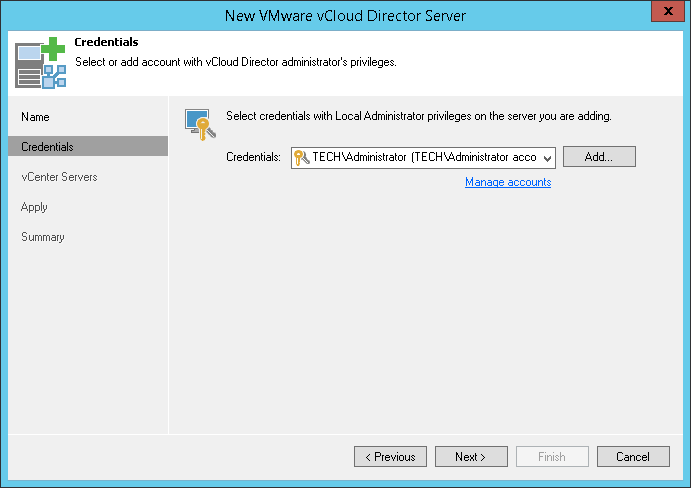Open the Manage accounts link
The height and width of the screenshot is (488, 691).
[508, 182]
